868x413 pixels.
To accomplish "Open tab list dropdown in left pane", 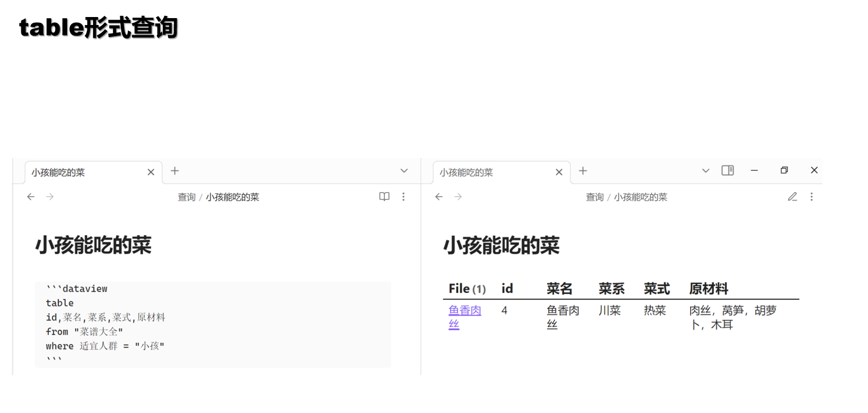I will point(404,171).
